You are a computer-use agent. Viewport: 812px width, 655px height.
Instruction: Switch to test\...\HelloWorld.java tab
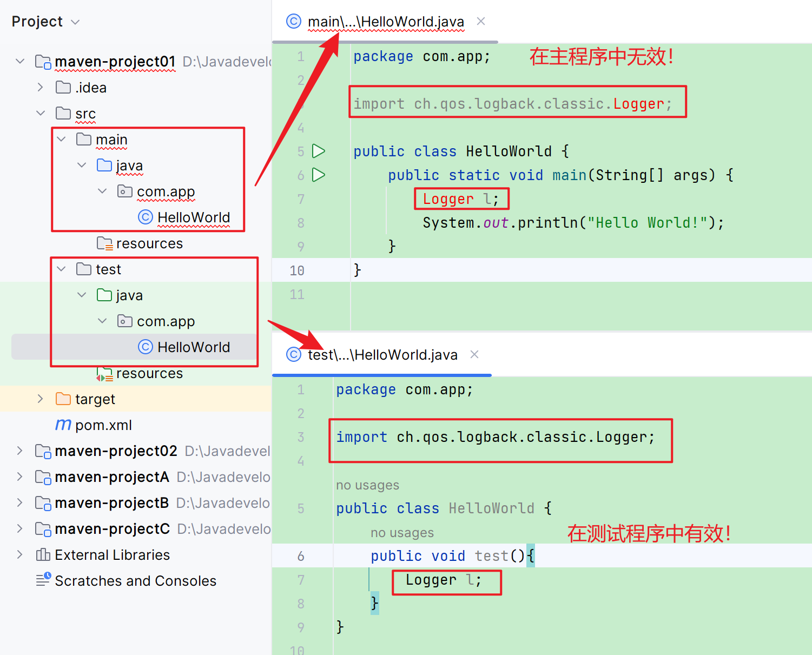click(382, 355)
